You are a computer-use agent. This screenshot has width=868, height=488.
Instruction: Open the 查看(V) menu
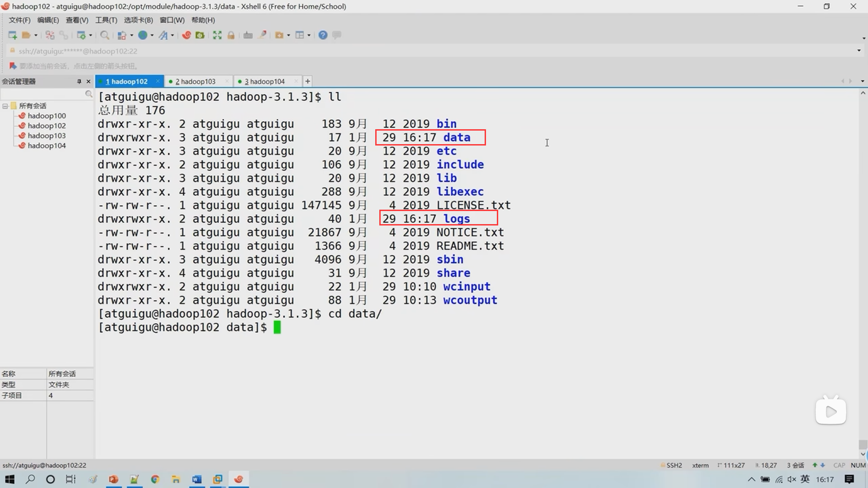77,20
